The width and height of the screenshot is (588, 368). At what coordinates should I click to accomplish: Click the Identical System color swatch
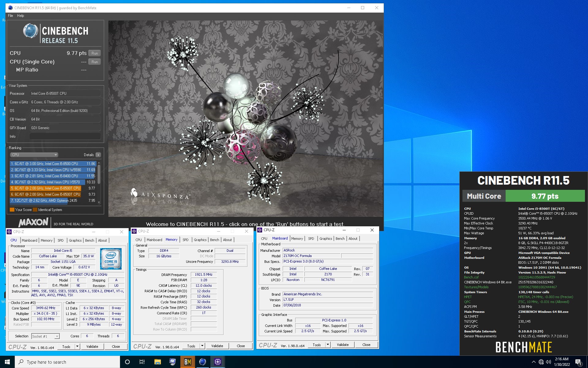[x=35, y=210]
